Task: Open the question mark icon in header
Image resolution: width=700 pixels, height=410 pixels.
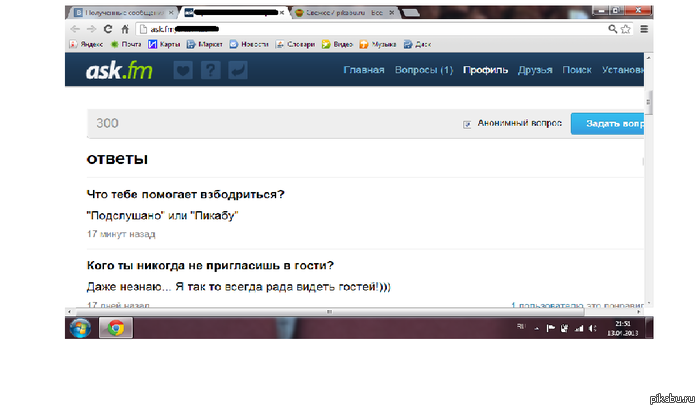Action: (x=210, y=70)
